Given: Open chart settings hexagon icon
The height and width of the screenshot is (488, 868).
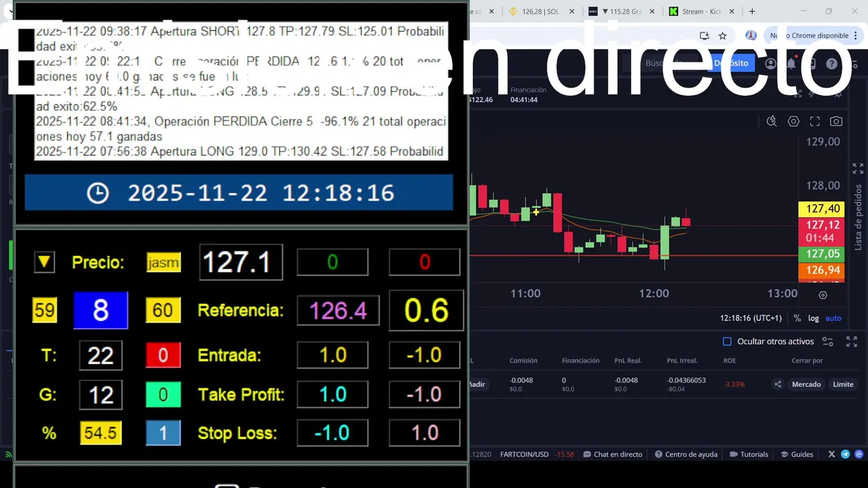Looking at the screenshot, I should click(793, 121).
